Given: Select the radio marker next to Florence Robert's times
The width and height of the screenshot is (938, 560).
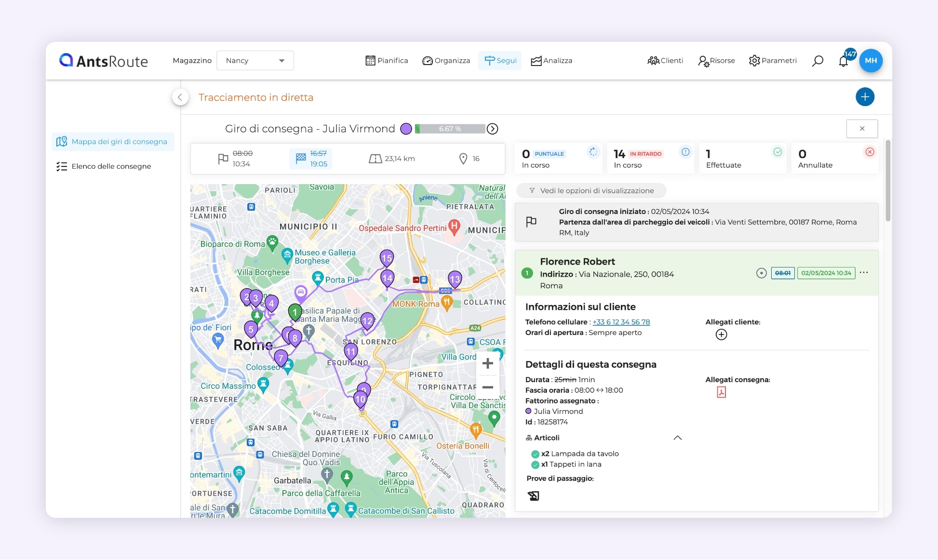Looking at the screenshot, I should [762, 273].
